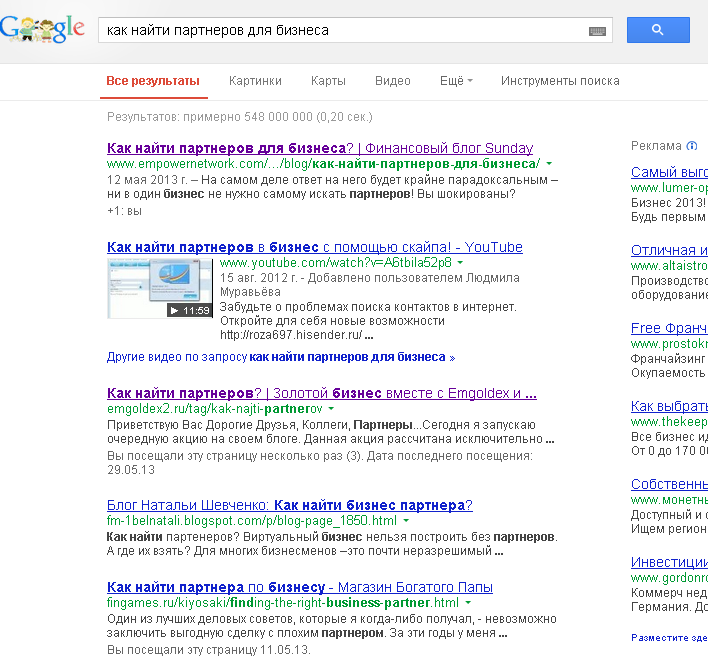Viewport: 708px width, 671px height.
Task: Click the ad info icon beside Реклама
Action: [x=691, y=146]
